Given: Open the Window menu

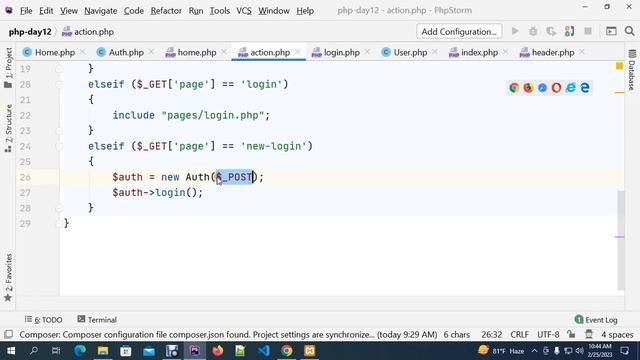Looking at the screenshot, I should 273,11.
